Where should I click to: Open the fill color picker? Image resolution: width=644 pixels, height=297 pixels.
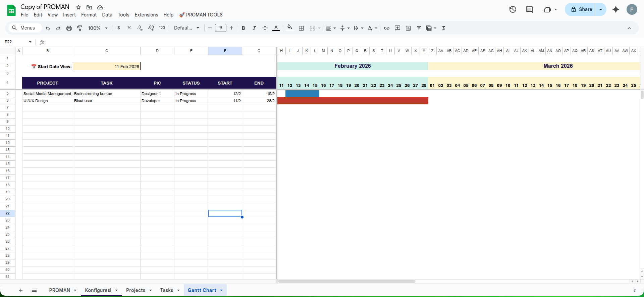tap(290, 28)
